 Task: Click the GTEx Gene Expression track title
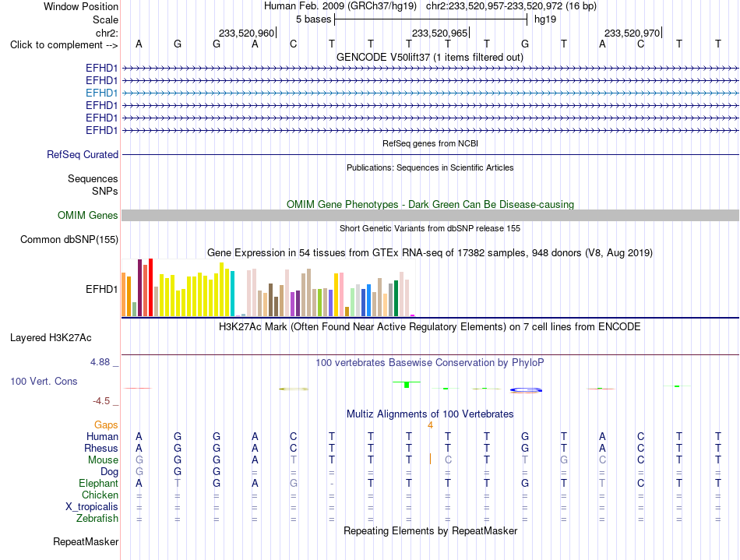[430, 253]
